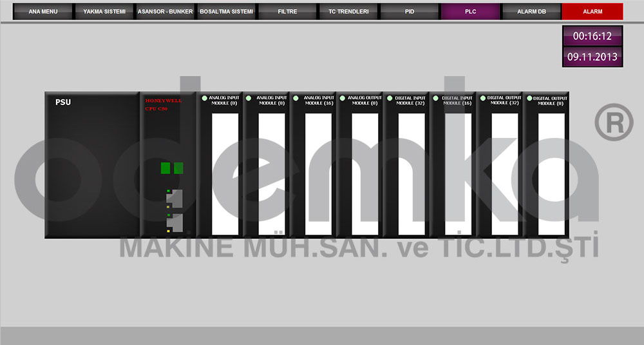Select the PSU power supply module
Viewport: 644px width, 345px height.
[x=92, y=165]
